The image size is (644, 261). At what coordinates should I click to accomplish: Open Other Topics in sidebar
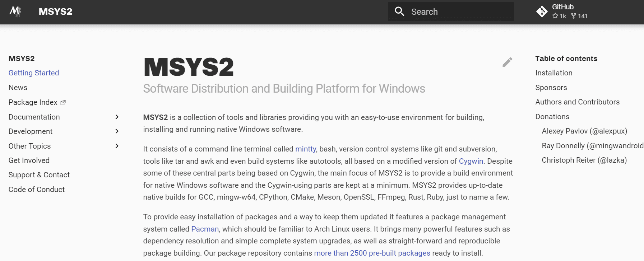29,146
